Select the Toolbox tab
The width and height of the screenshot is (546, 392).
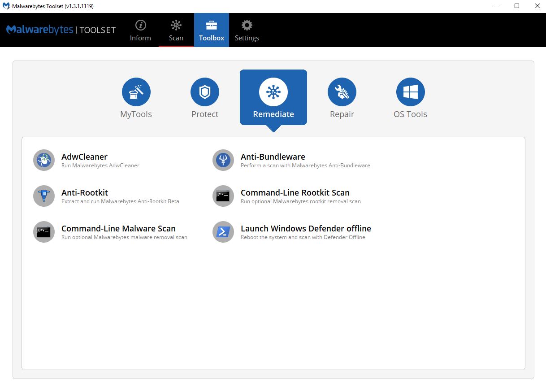coord(212,30)
